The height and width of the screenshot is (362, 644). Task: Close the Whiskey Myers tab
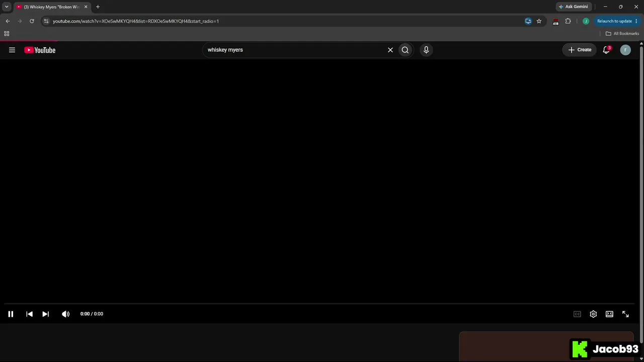(x=86, y=7)
